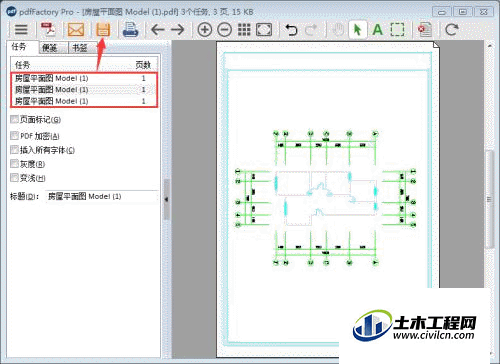
Task: Click the 标题 title input field
Action: [x=101, y=196]
